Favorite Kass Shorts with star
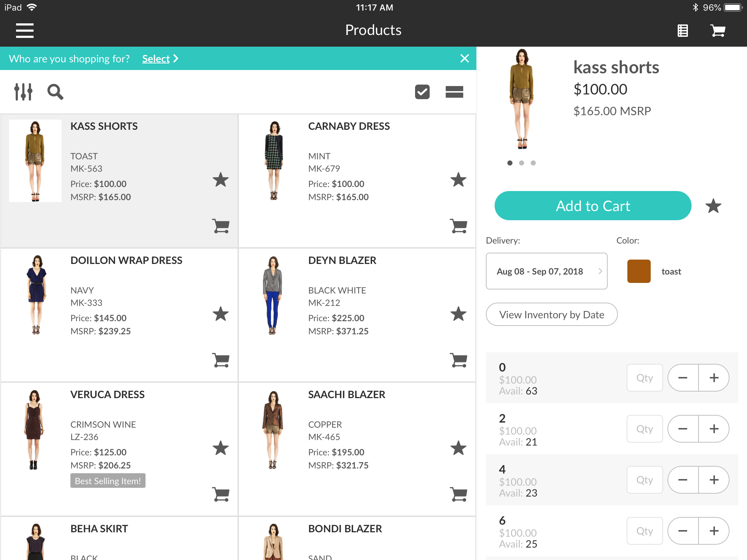747x560 pixels. click(221, 180)
